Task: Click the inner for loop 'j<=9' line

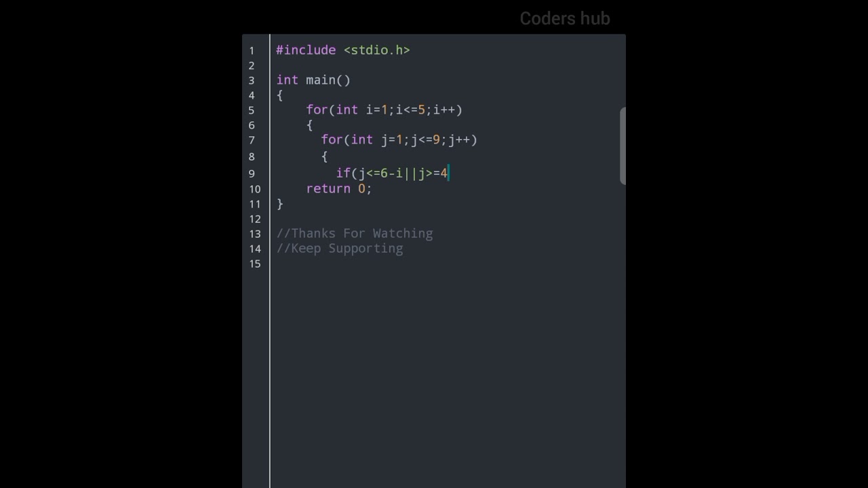Action: pyautogui.click(x=399, y=140)
